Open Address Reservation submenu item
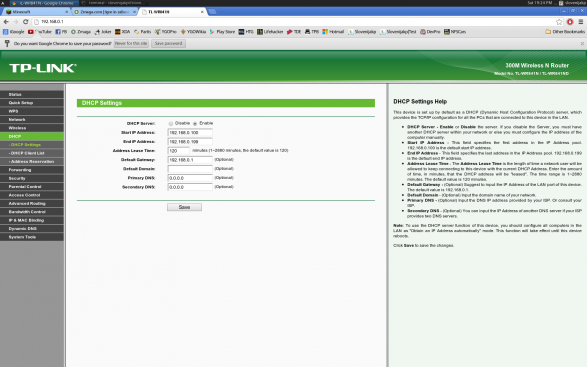 click(x=32, y=161)
